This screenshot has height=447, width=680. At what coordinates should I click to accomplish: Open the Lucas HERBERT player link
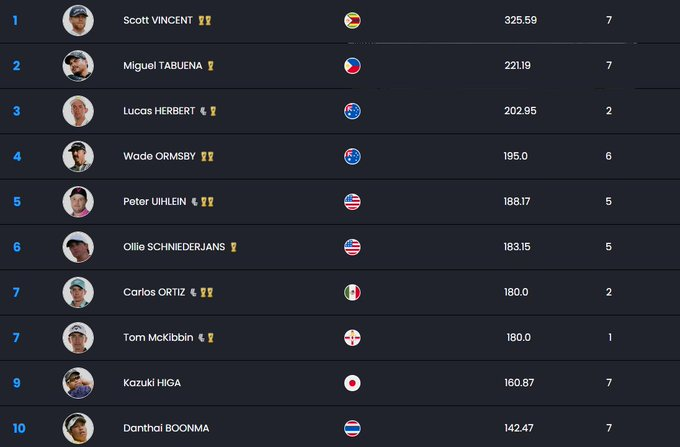(x=159, y=111)
